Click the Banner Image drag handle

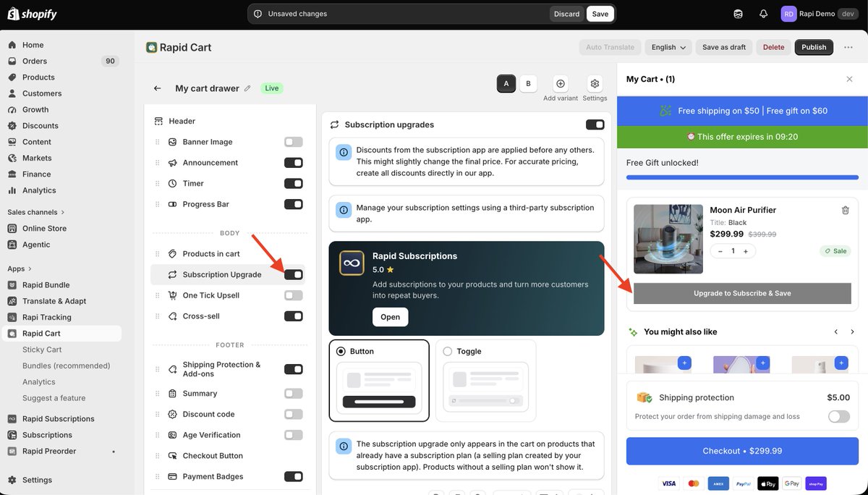(x=157, y=142)
